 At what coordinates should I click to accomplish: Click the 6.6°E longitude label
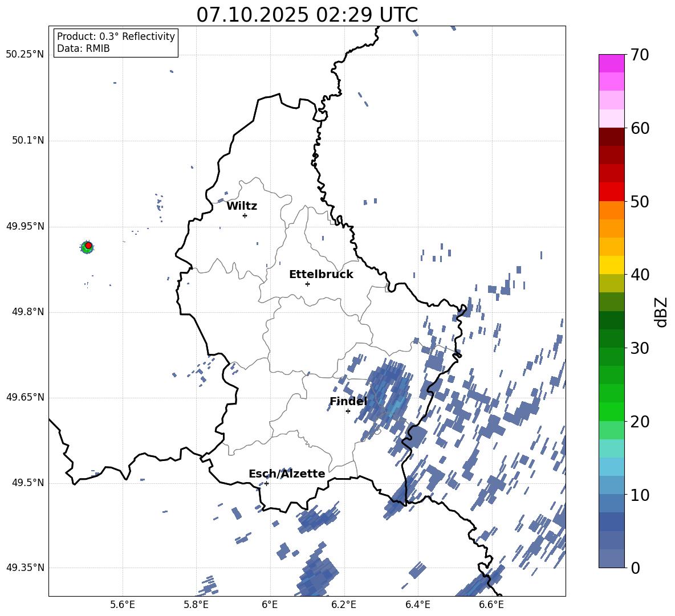tap(491, 605)
